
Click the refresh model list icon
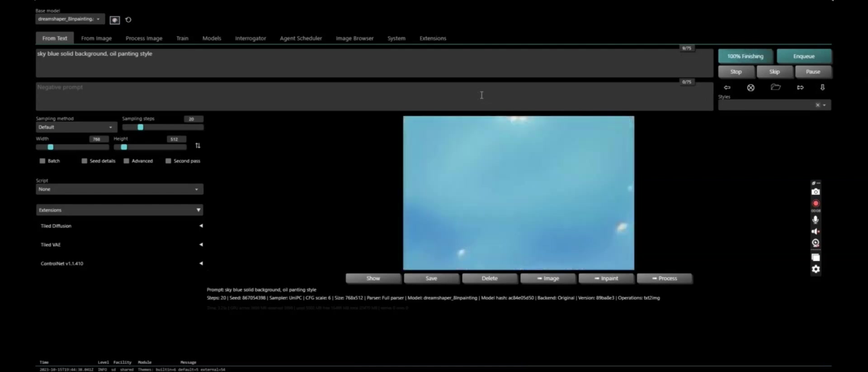click(128, 20)
